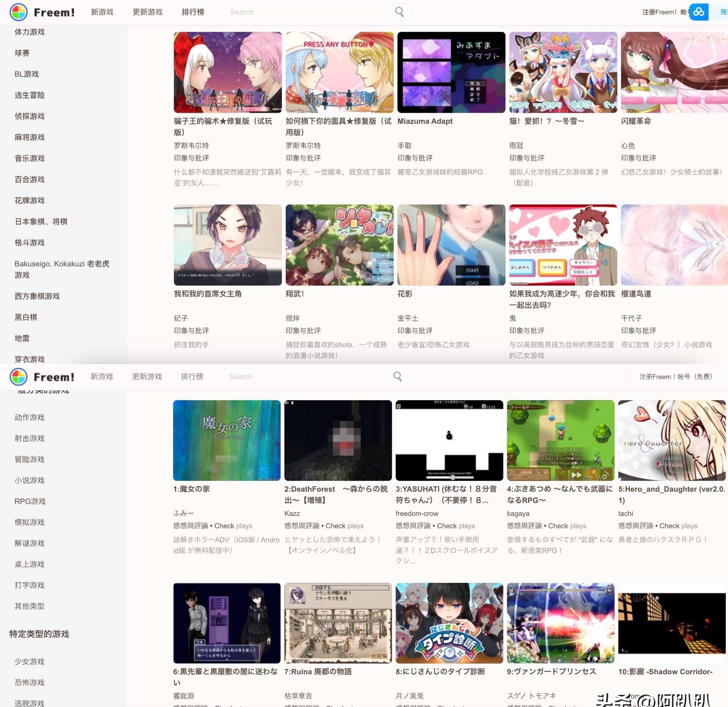Select 射击游戏 category in lower sidebar
Screen dimensions: 728x707
tap(30, 438)
